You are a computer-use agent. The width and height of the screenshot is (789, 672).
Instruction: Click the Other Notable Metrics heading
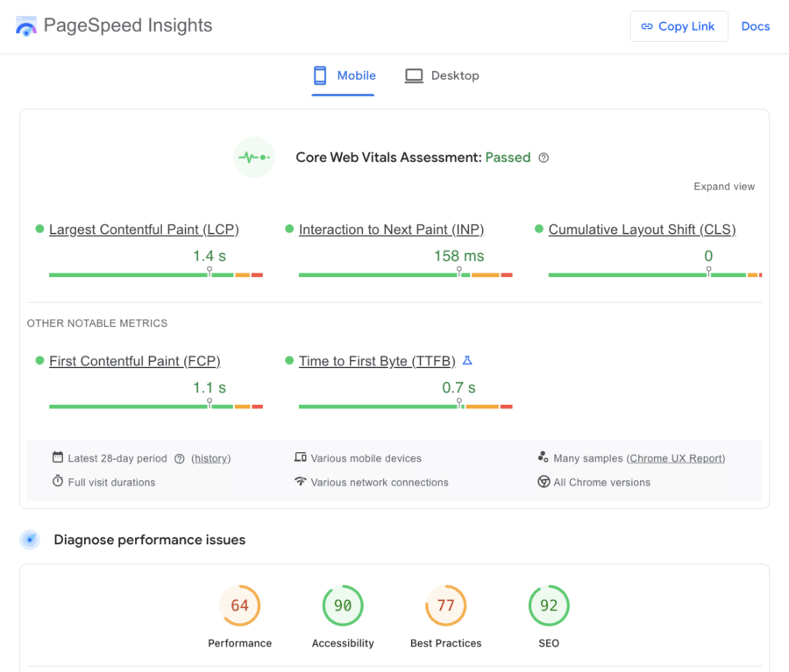pyautogui.click(x=97, y=323)
